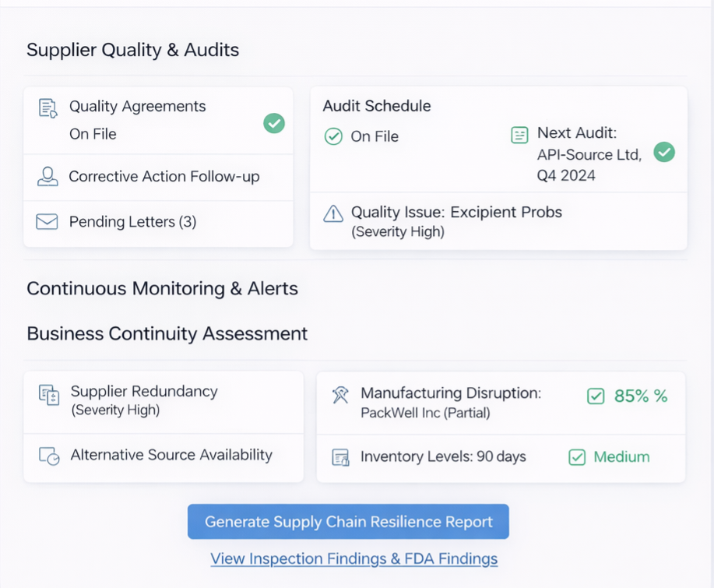714x588 pixels.
Task: Click the Next Audit notes icon
Action: pos(519,135)
